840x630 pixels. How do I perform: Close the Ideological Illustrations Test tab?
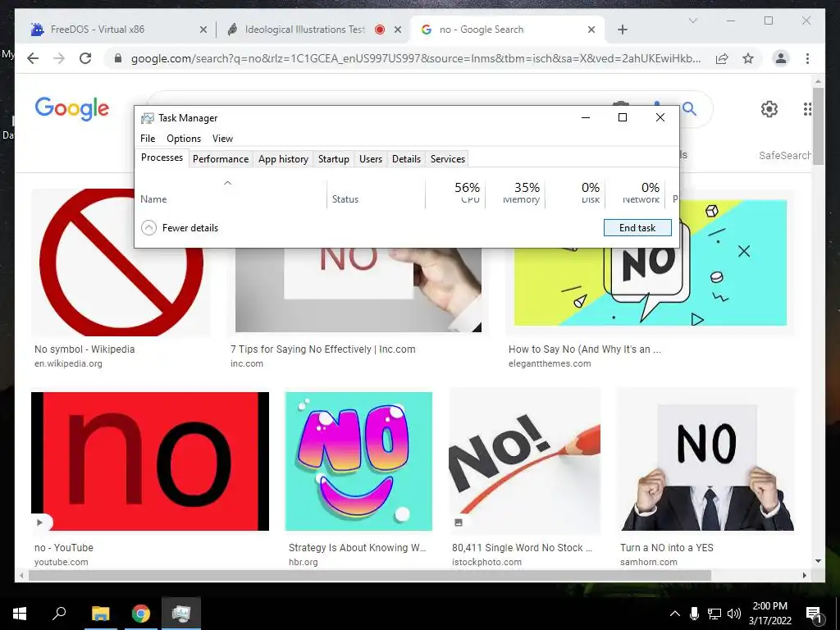398,30
